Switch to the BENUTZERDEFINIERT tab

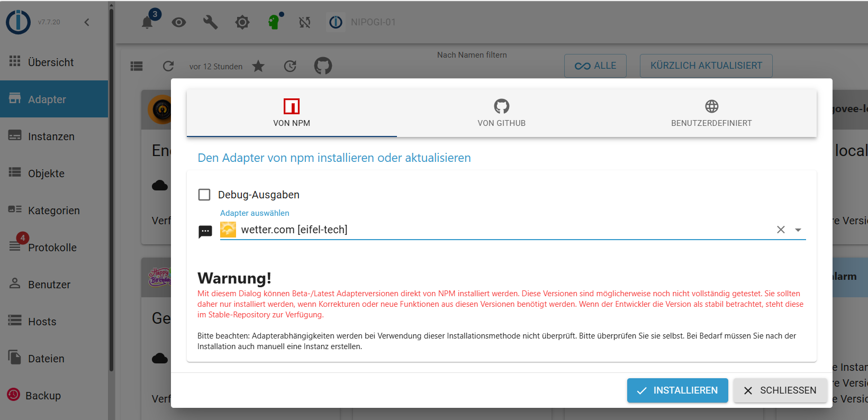tap(711, 113)
